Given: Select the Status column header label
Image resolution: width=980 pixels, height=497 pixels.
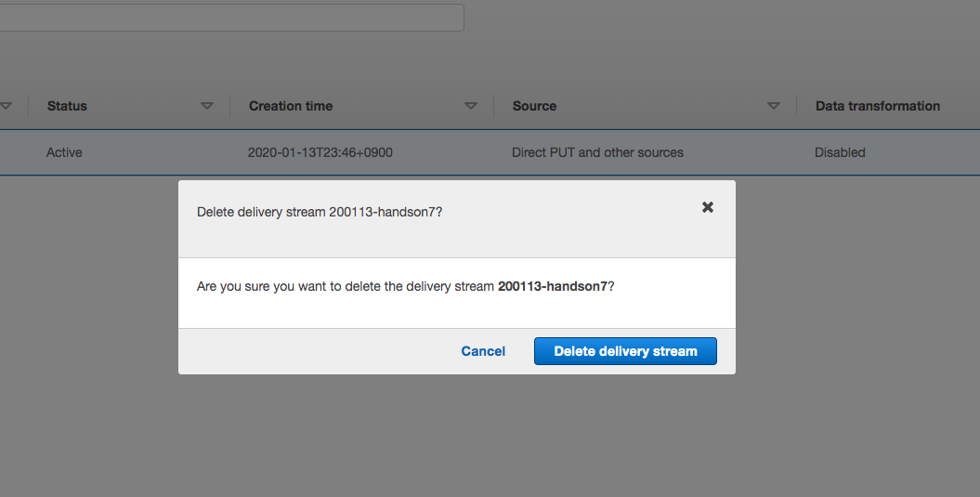Looking at the screenshot, I should [x=67, y=106].
